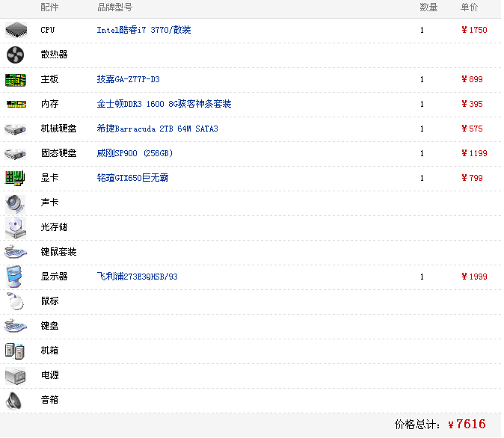
Task: Click the CPU price ¥1750
Action: (474, 30)
